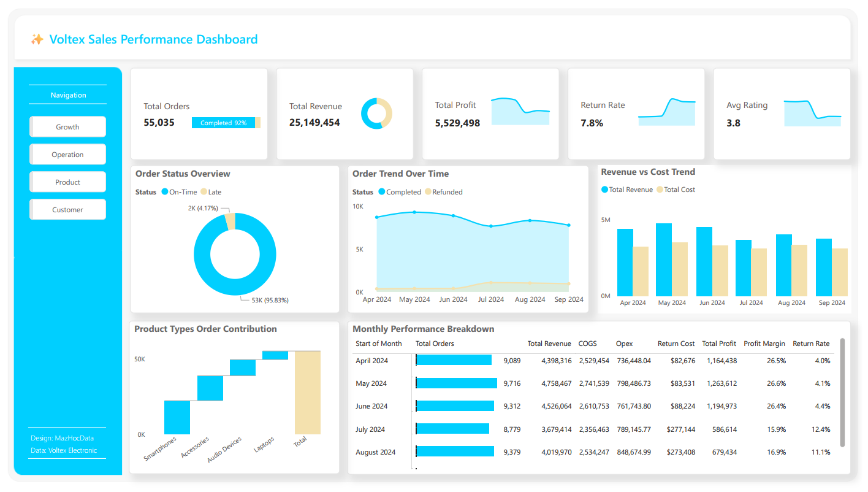Click the Smartphones waterfall bar
The image size is (868, 492).
pyautogui.click(x=177, y=417)
